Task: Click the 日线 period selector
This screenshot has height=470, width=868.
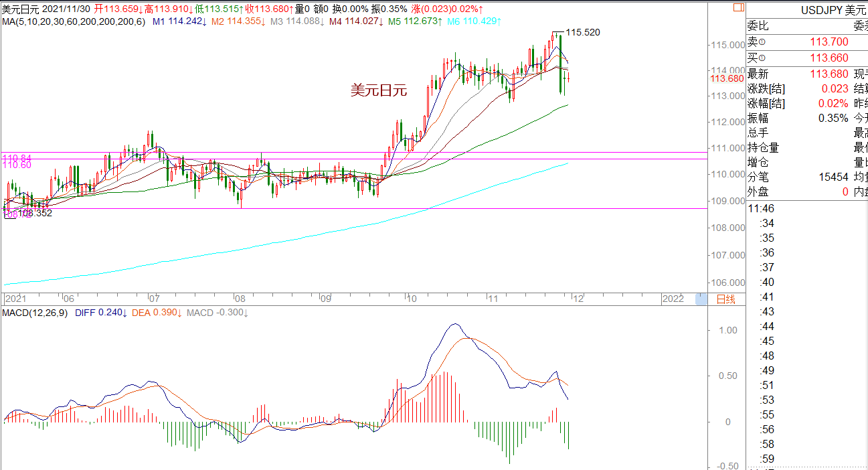Action: click(725, 299)
